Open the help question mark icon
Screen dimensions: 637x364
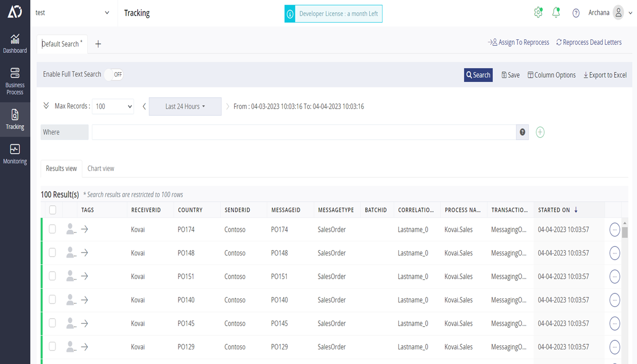click(x=575, y=13)
